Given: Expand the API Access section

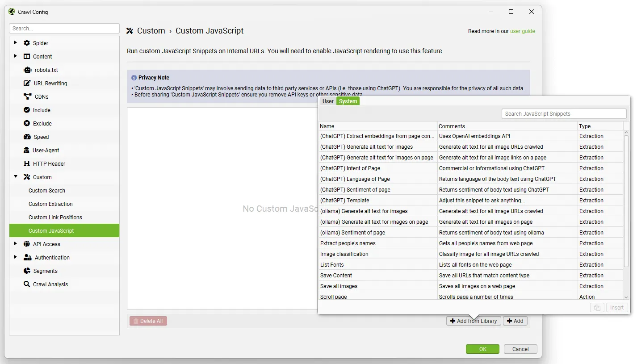Looking at the screenshot, I should (x=16, y=244).
